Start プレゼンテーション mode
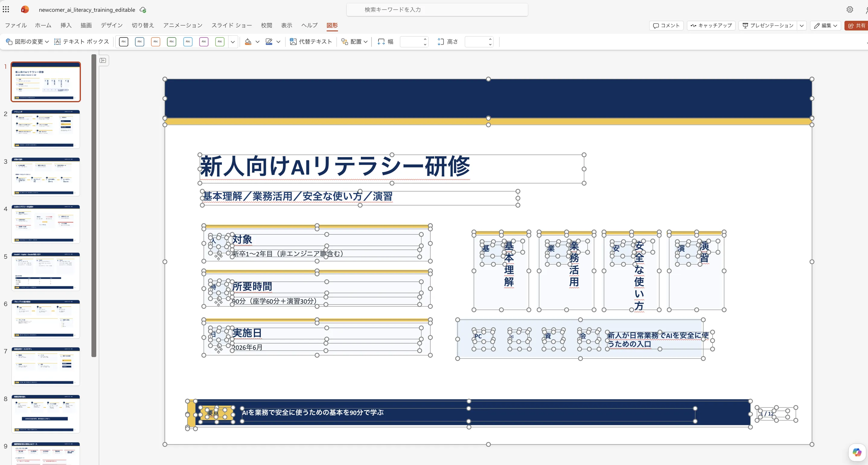 (768, 26)
